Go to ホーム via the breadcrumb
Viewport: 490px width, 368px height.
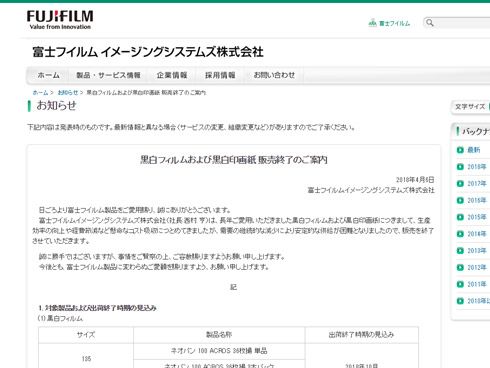click(40, 93)
